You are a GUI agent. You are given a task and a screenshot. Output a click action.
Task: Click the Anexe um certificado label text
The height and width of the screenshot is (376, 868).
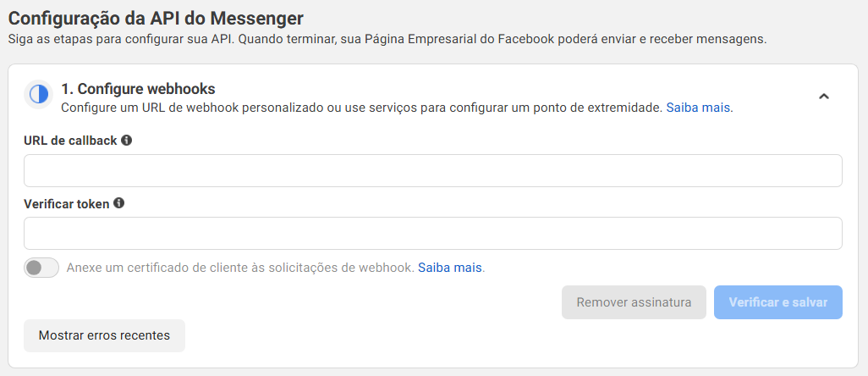(x=240, y=268)
